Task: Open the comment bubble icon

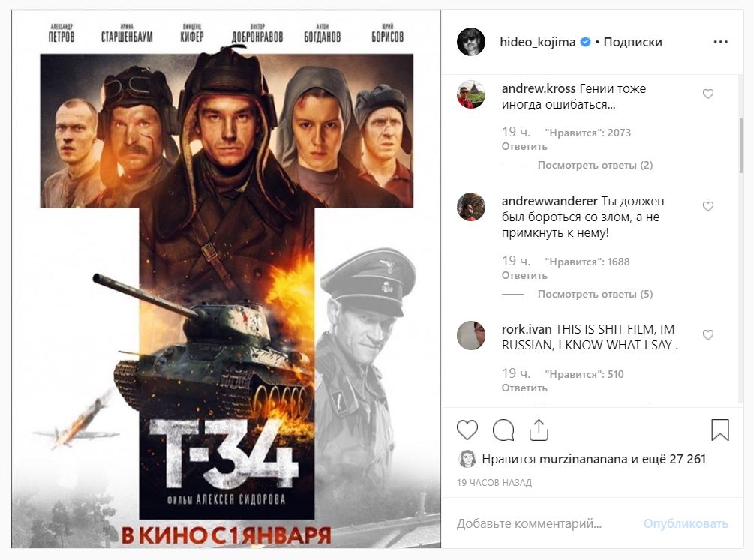Action: click(503, 430)
